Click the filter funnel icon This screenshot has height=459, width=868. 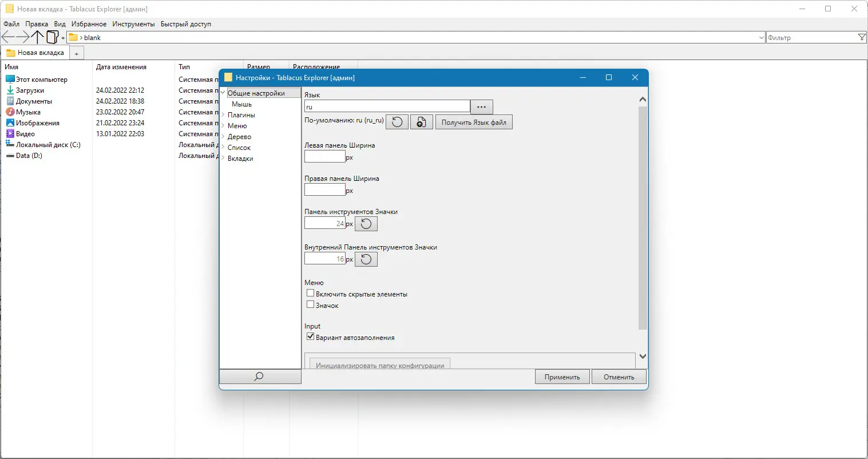coord(862,37)
